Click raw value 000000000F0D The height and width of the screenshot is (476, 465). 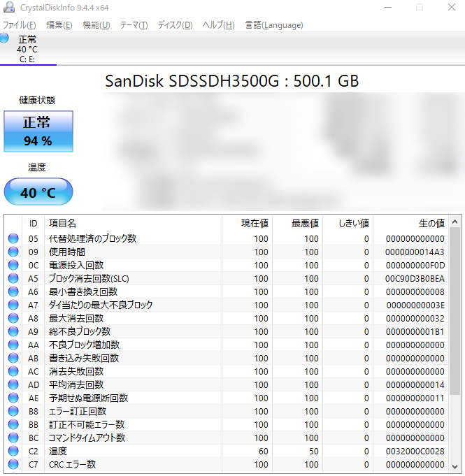(x=415, y=265)
